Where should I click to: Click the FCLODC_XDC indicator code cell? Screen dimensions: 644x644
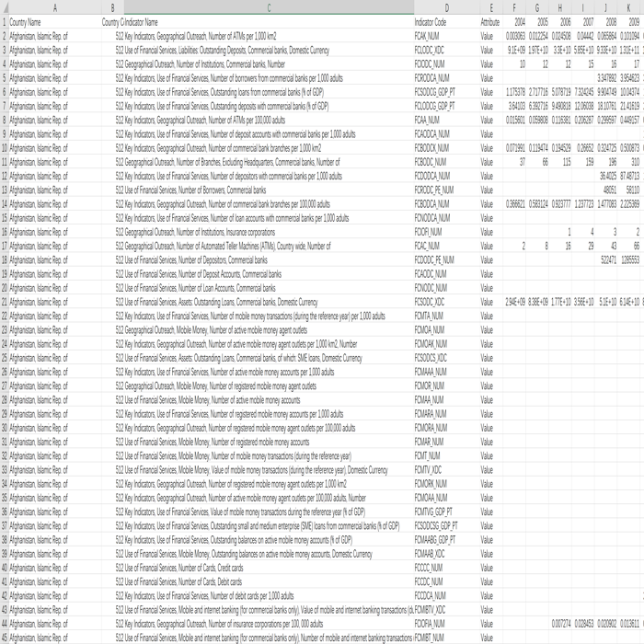pyautogui.click(x=446, y=50)
